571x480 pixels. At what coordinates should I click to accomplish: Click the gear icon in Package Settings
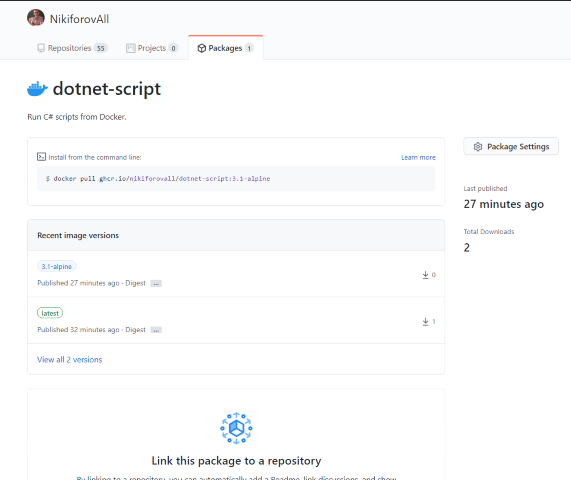[478, 146]
